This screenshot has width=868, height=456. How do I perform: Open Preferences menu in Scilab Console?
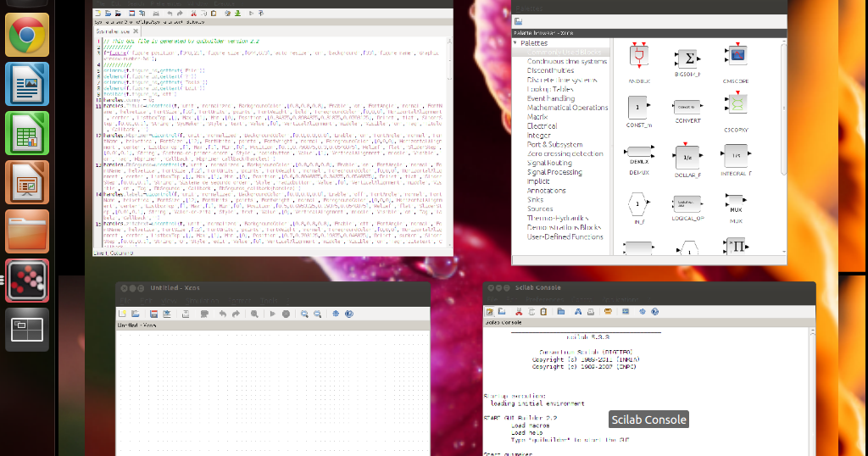point(545,299)
